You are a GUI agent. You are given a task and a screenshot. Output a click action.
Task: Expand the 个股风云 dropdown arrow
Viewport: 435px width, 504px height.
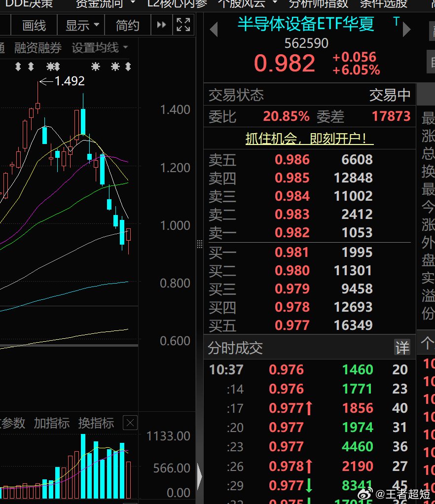tap(275, 2)
